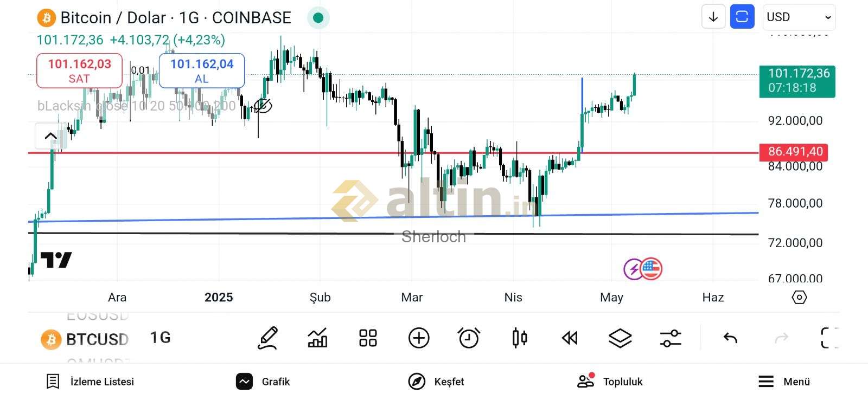The image size is (868, 400).
Task: Collapse the indicator legend chevron
Action: click(x=50, y=136)
